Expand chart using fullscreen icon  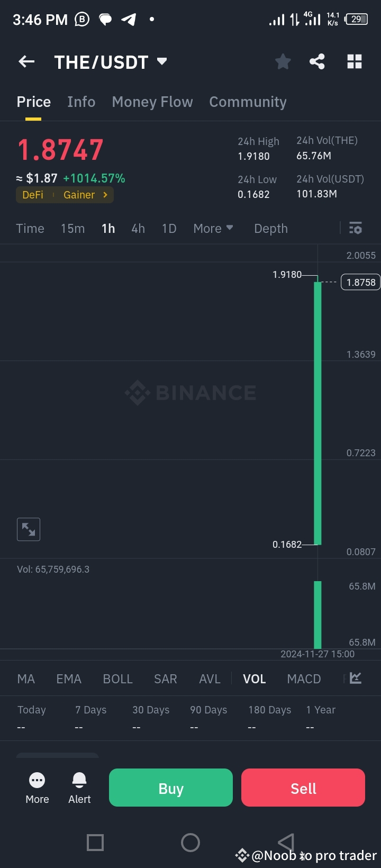tap(28, 529)
